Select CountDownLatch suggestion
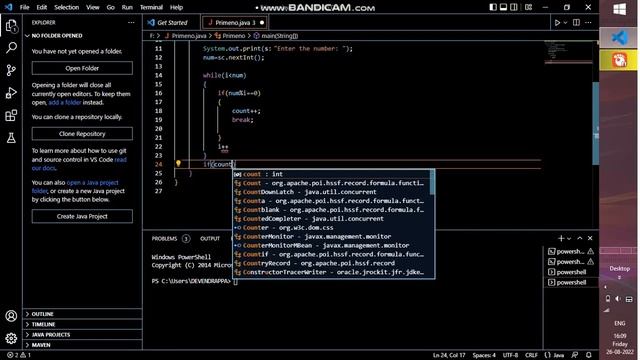This screenshot has height=360, width=640. coord(332,192)
